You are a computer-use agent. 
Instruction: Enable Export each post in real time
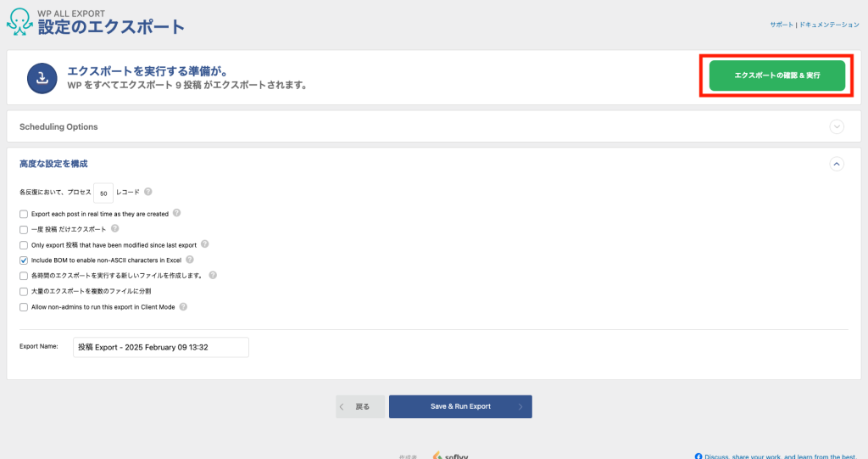pyautogui.click(x=24, y=214)
